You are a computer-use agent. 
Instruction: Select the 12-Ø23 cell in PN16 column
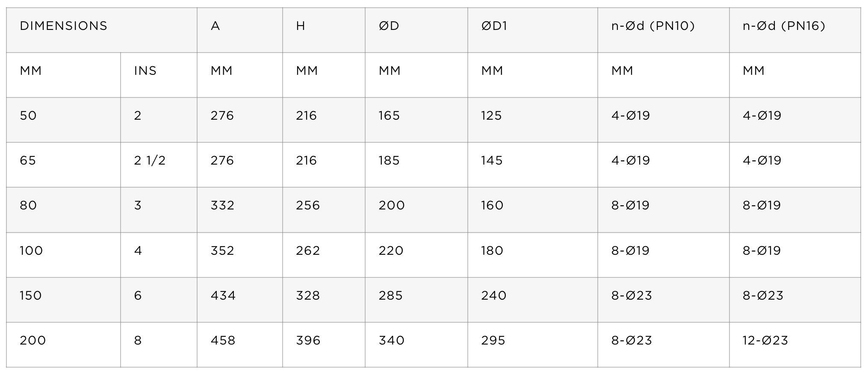795,345
